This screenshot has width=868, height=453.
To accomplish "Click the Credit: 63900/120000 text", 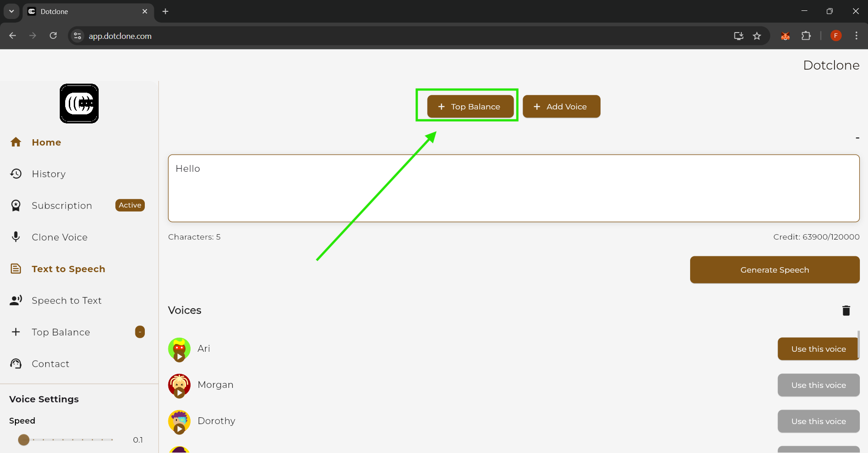I will [816, 237].
